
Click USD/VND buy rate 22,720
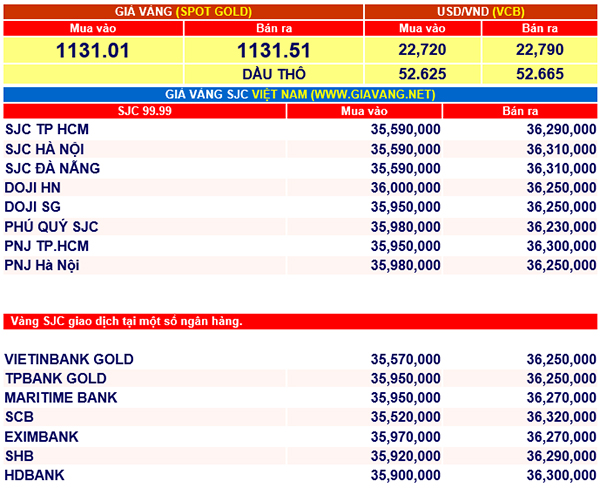click(x=422, y=50)
